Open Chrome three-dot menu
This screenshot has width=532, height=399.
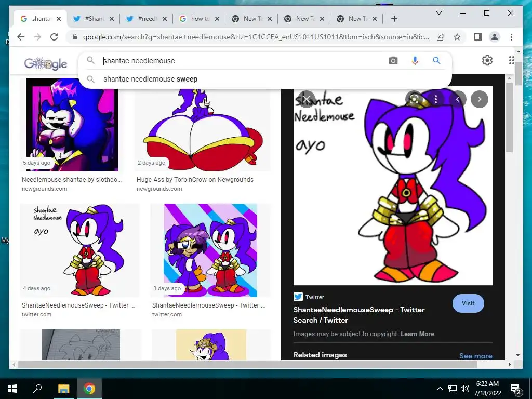tap(511, 37)
